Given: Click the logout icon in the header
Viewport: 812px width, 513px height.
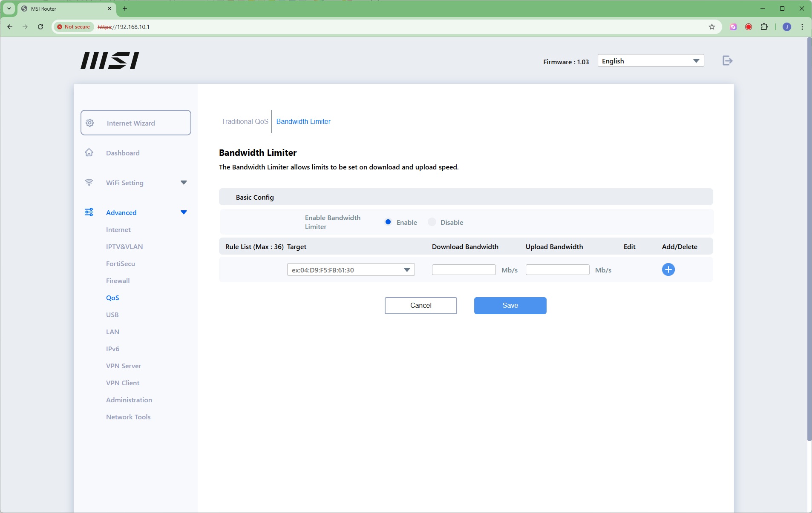Looking at the screenshot, I should point(727,61).
